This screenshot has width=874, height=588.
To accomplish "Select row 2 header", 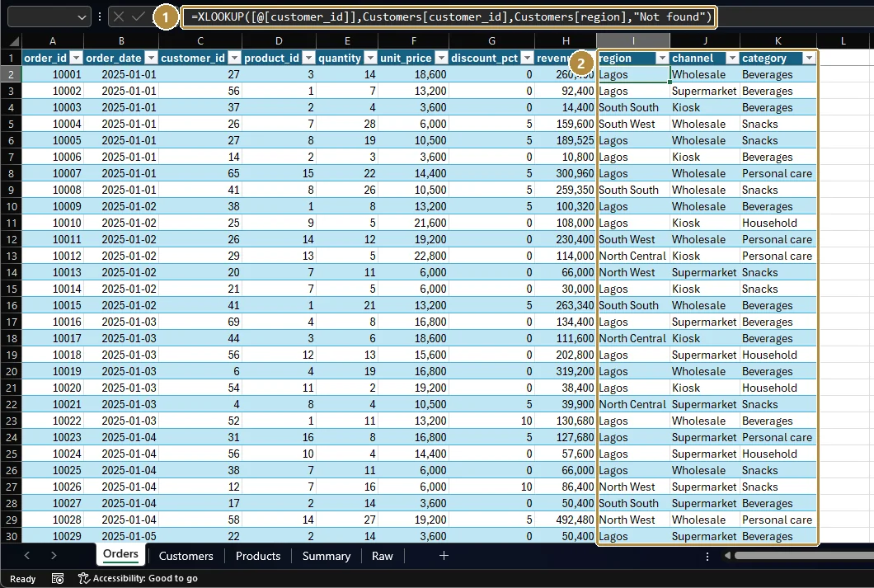I will click(12, 74).
